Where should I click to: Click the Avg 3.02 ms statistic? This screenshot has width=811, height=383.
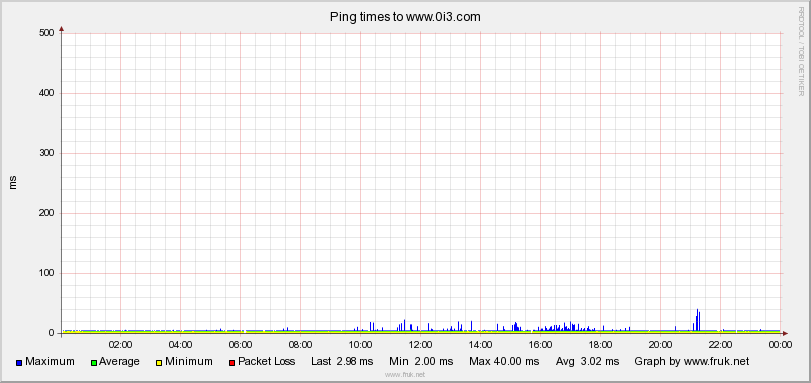pyautogui.click(x=587, y=361)
